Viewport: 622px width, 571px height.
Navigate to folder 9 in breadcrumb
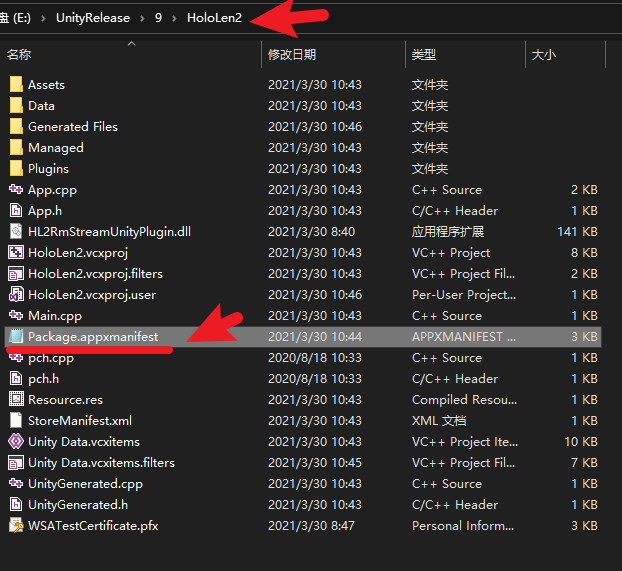click(x=158, y=18)
